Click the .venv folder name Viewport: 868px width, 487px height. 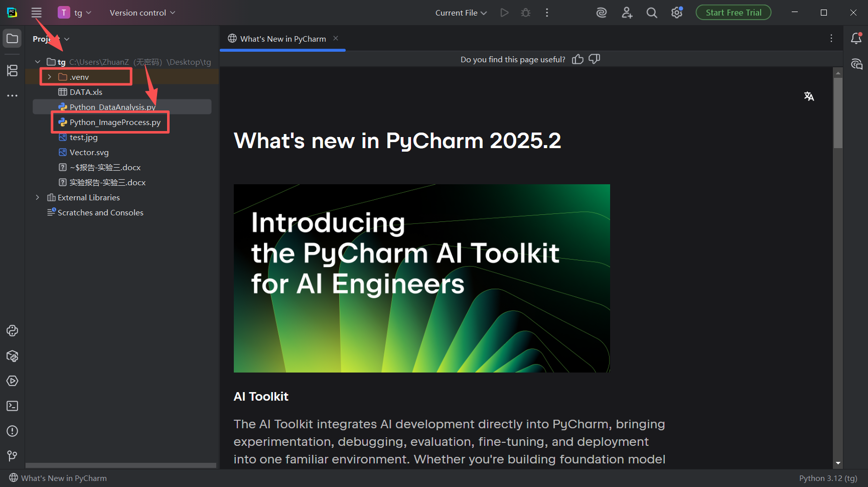tap(79, 77)
